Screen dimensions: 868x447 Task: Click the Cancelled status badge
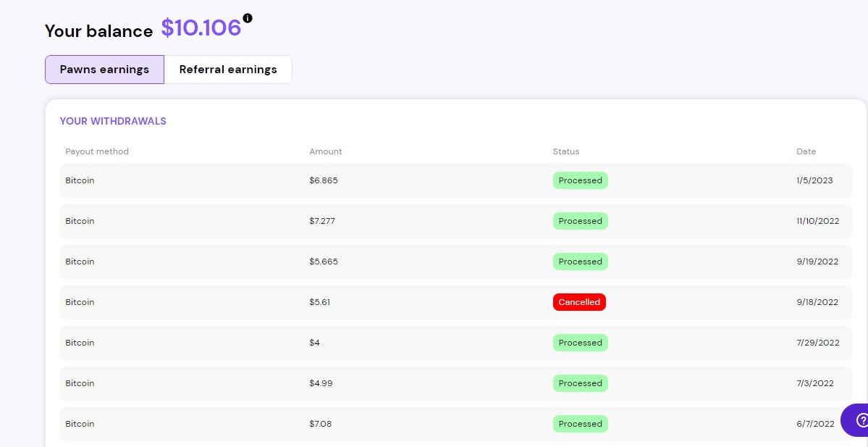579,302
